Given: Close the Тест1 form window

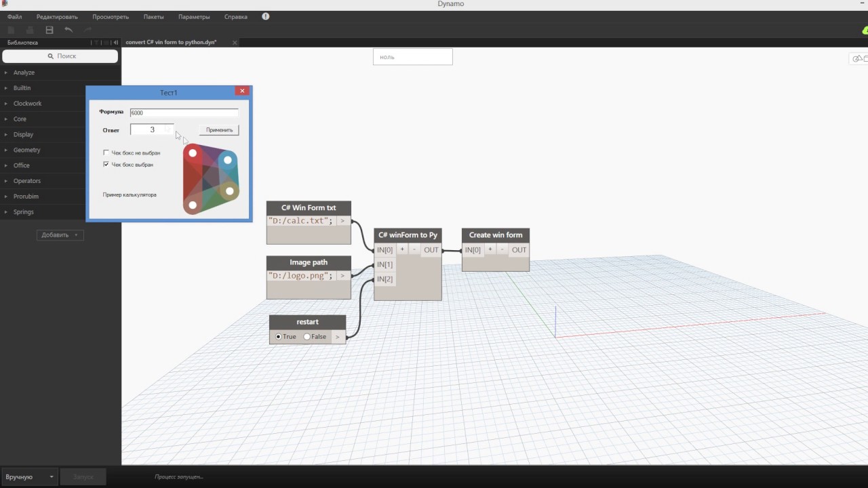Looking at the screenshot, I should click(x=242, y=91).
